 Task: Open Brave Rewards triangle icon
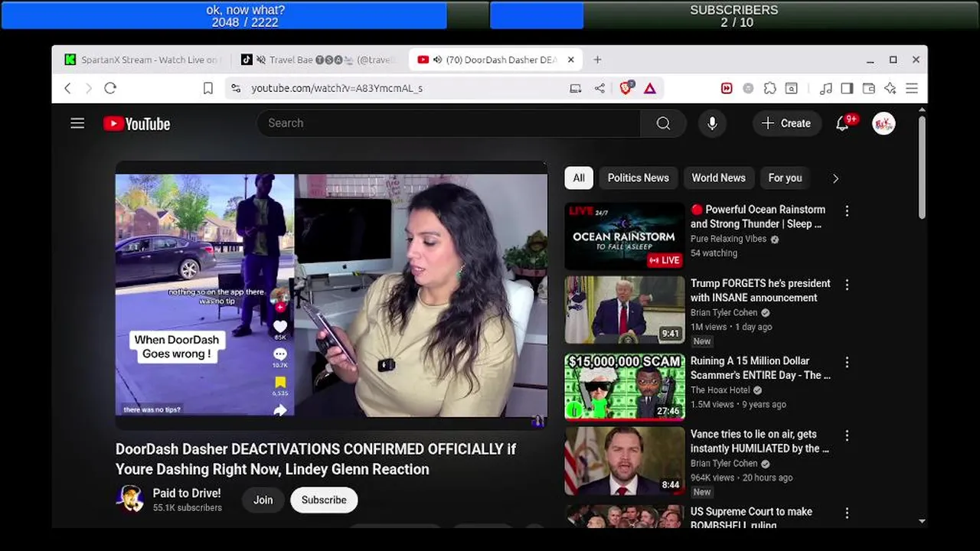coord(650,88)
